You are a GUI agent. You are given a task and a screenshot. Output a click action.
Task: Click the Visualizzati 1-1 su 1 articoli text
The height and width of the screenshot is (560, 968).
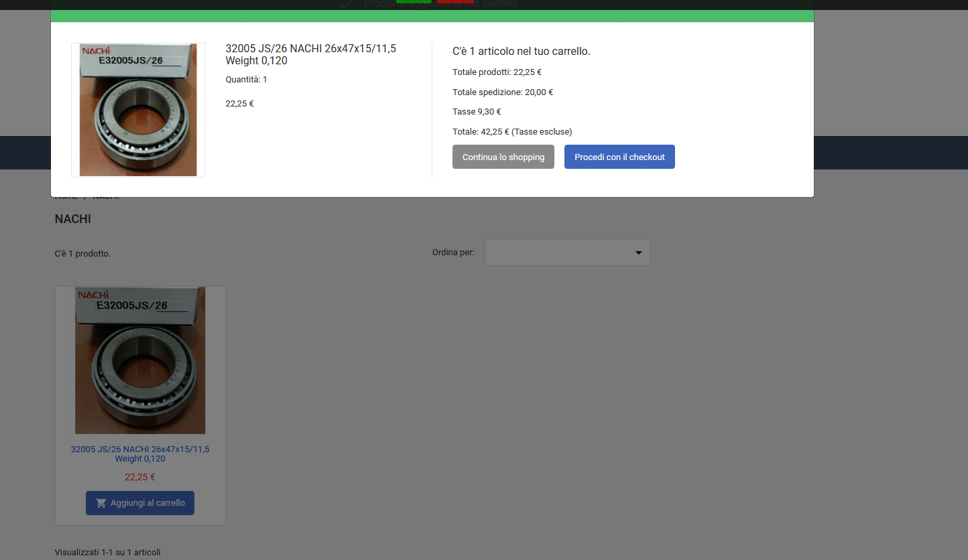(x=108, y=553)
